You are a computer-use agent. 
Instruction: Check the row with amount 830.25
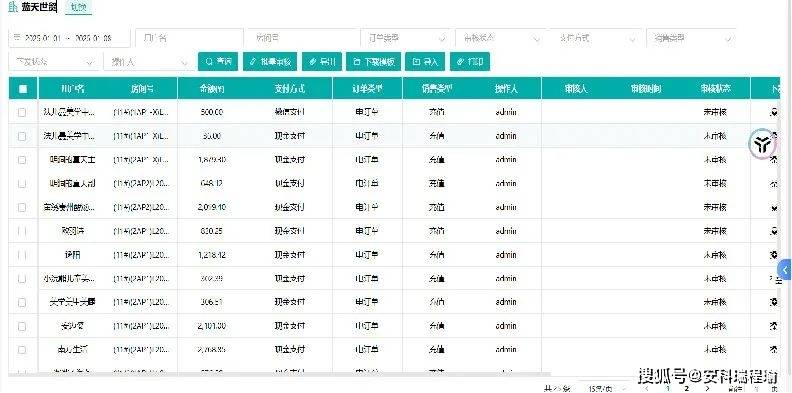point(22,231)
